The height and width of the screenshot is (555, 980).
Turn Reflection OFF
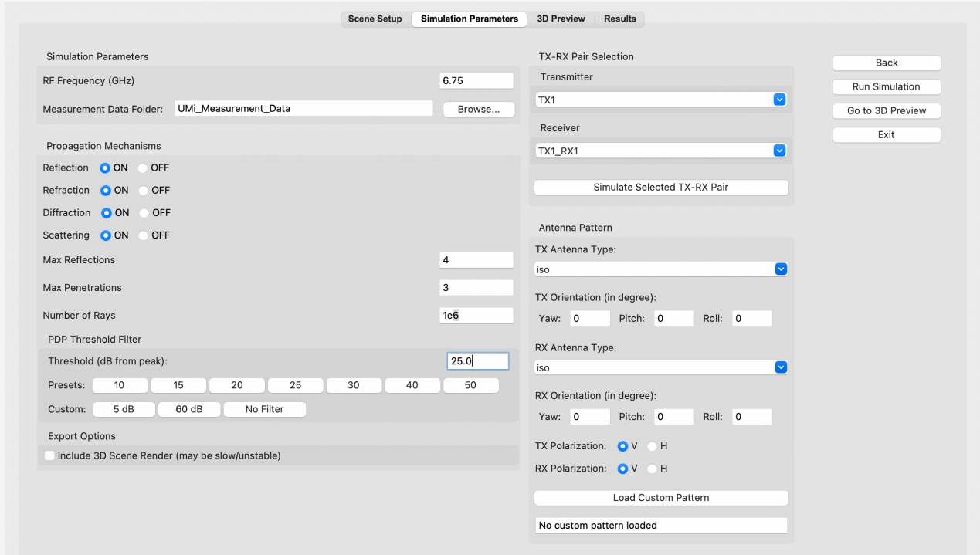coord(144,168)
